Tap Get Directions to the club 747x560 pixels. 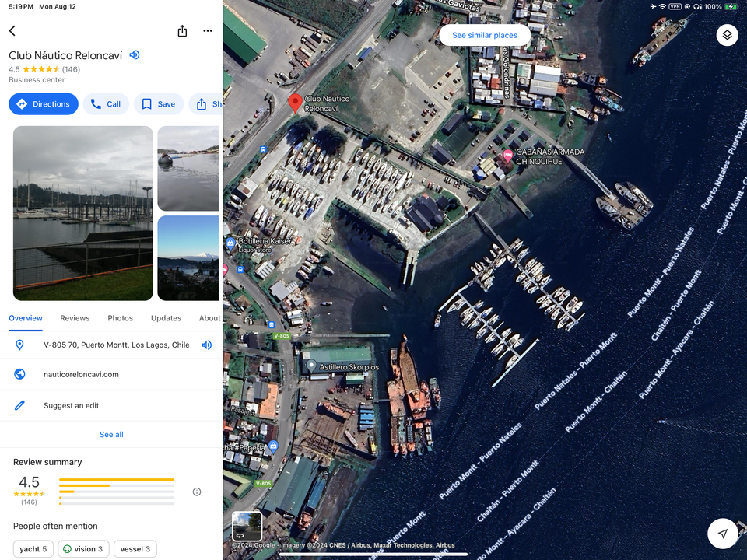[44, 103]
